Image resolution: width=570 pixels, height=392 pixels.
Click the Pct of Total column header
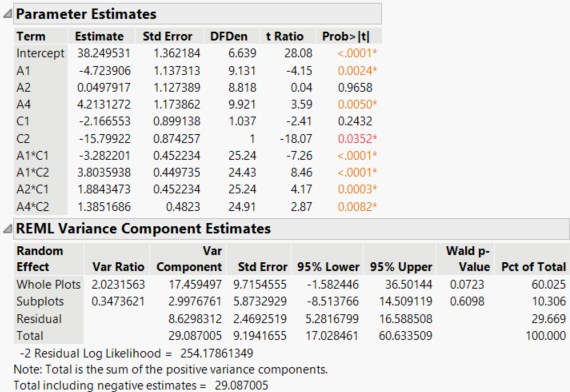tap(533, 267)
